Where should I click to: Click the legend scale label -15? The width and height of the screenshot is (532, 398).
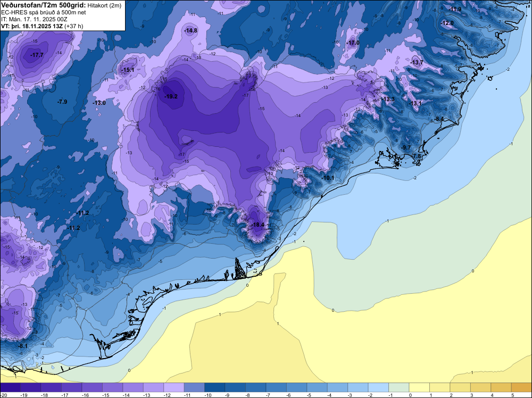105,395
